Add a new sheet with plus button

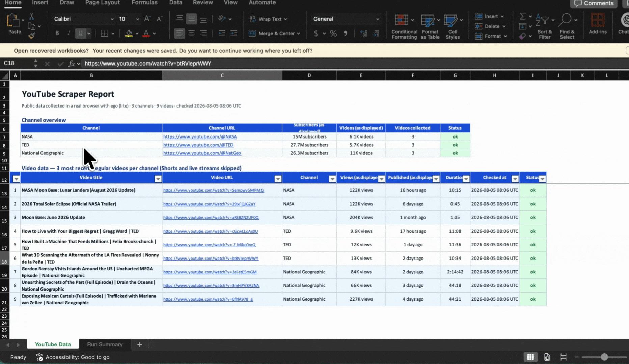(x=139, y=344)
